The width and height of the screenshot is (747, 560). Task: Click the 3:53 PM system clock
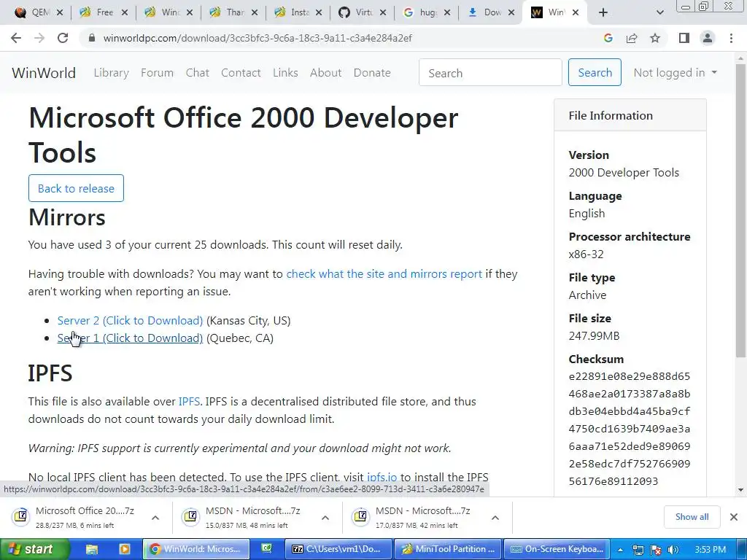coord(710,550)
